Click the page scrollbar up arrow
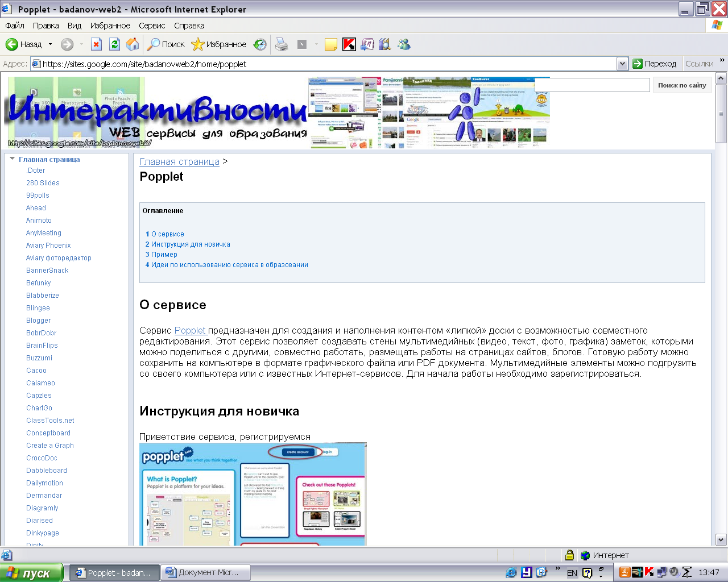Image resolution: width=728 pixels, height=582 pixels. tap(721, 78)
